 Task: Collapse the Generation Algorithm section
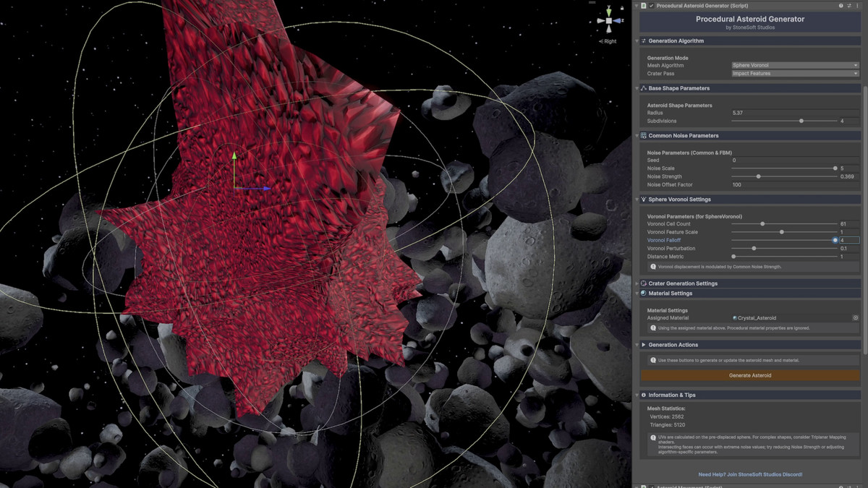click(637, 41)
